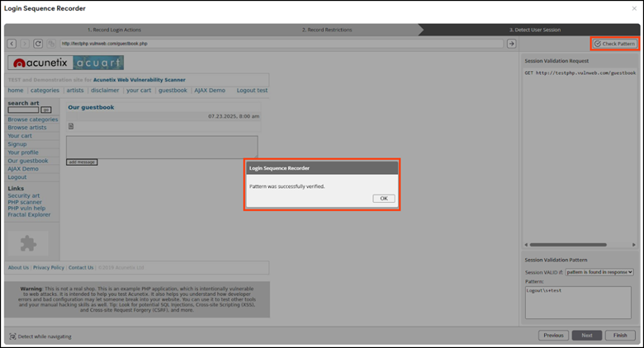The height and width of the screenshot is (348, 644).
Task: Open the guestbook top navigation link
Action: [173, 90]
